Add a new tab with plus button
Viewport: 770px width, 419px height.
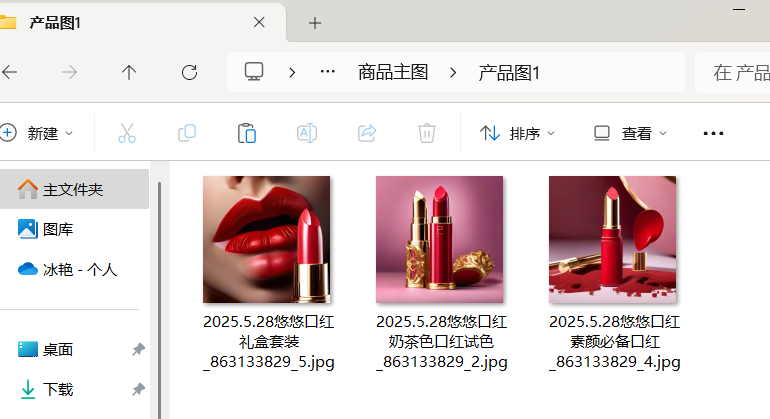(x=315, y=23)
